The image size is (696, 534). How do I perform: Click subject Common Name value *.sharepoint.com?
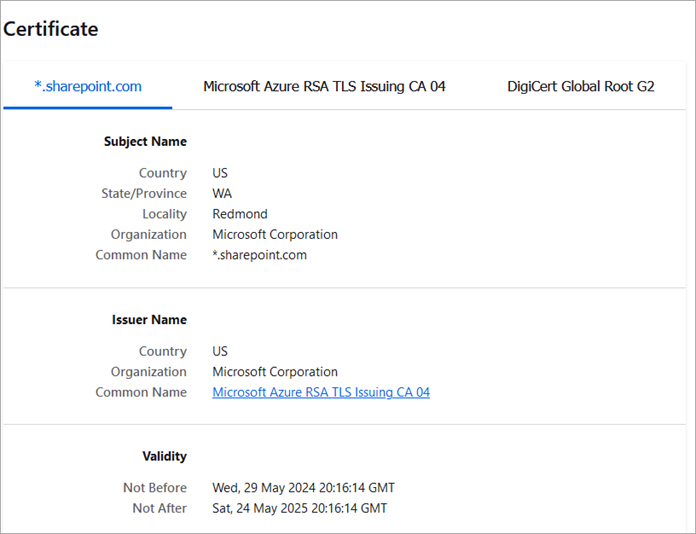click(259, 255)
